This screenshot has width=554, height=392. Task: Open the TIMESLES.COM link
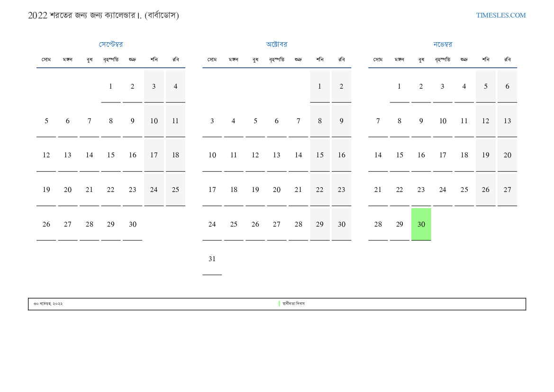coord(500,15)
